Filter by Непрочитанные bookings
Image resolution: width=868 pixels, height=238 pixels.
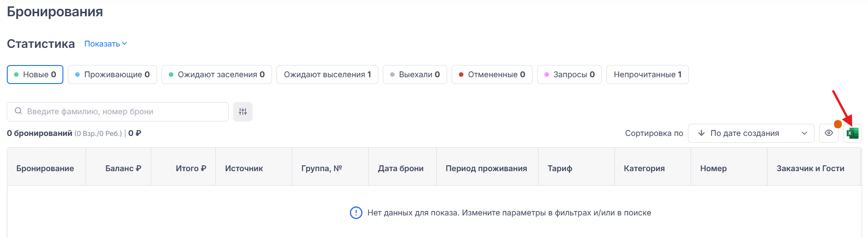tap(647, 75)
